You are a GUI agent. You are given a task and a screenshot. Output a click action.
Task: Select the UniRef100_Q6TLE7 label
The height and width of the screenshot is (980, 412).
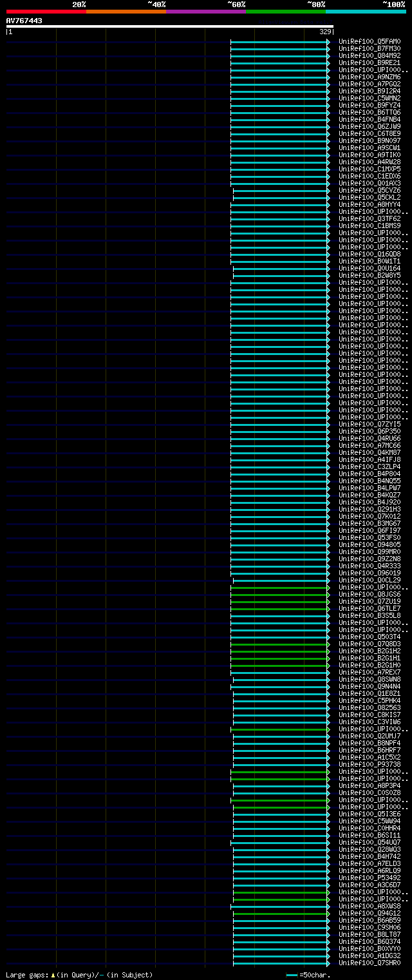[370, 609]
